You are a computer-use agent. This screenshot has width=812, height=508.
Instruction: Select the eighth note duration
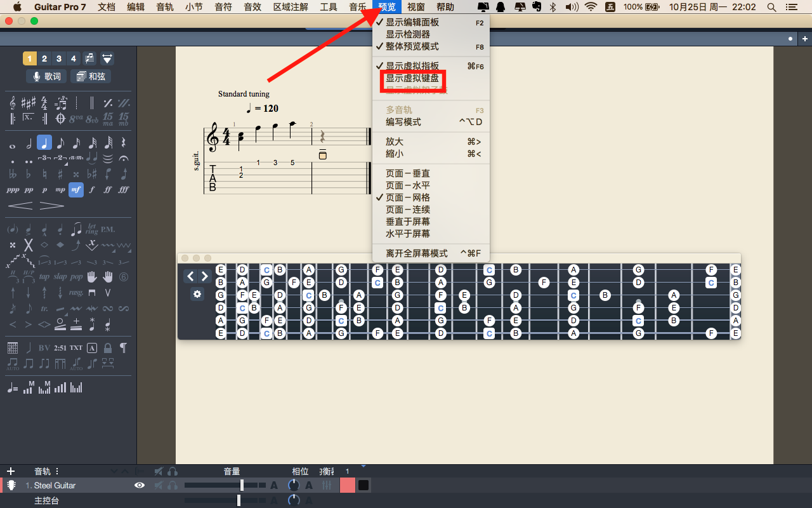(x=60, y=143)
